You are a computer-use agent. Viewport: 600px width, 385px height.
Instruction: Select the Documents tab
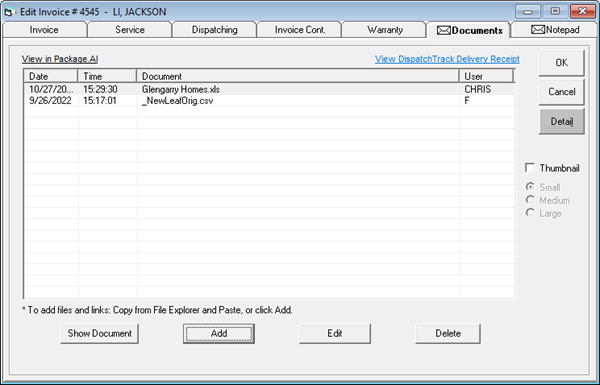[469, 30]
